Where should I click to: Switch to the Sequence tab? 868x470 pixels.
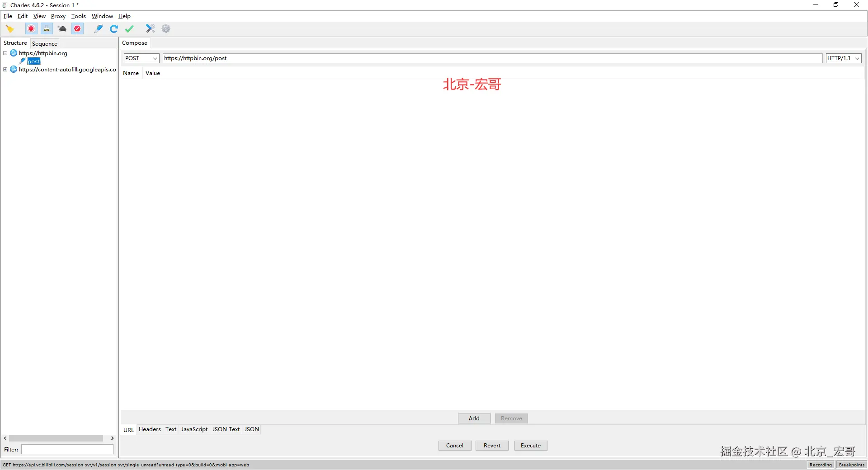pyautogui.click(x=45, y=44)
